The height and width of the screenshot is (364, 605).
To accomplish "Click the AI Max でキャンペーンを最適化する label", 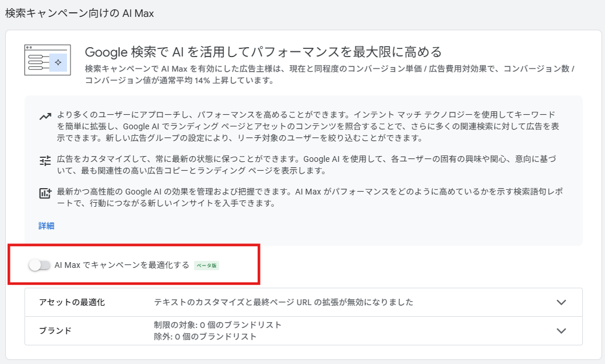I will click(x=122, y=266).
